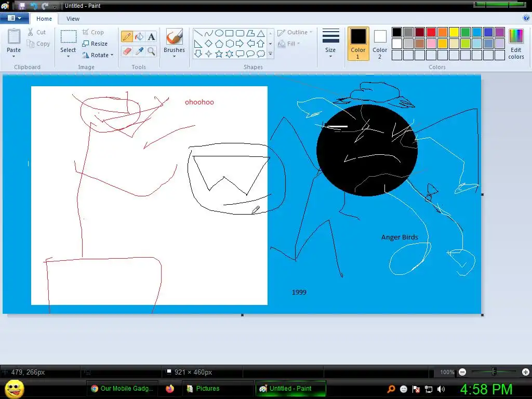Select the Eraser tool

127,51
